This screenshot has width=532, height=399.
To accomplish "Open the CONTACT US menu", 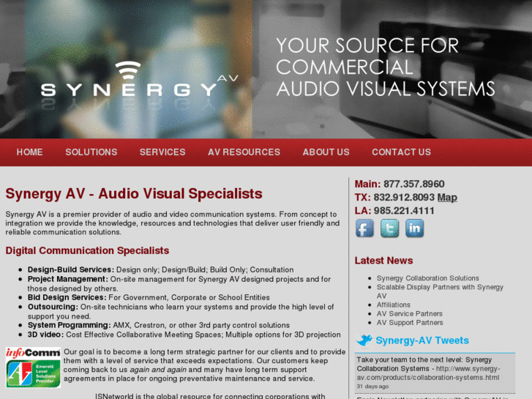I will pos(401,152).
